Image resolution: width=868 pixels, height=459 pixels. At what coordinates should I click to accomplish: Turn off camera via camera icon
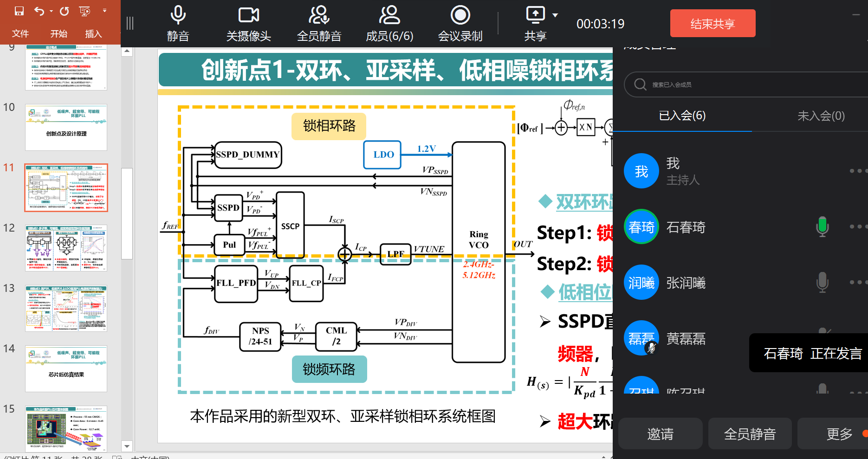248,16
